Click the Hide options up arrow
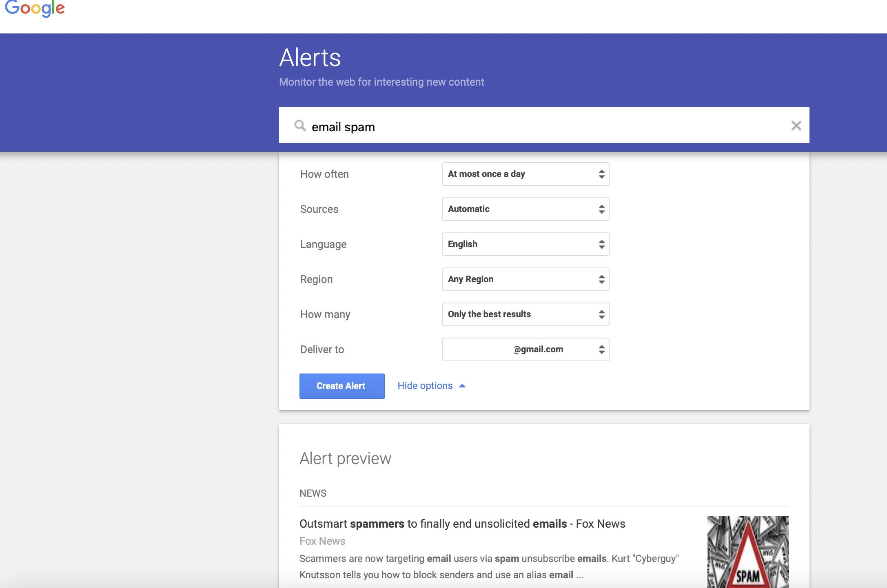 [462, 386]
